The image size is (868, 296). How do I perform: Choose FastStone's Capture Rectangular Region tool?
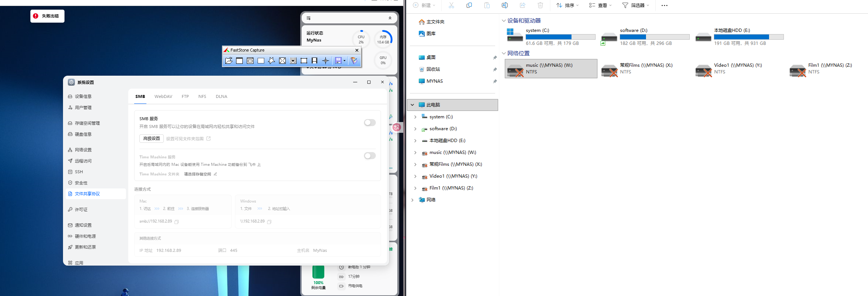261,60
